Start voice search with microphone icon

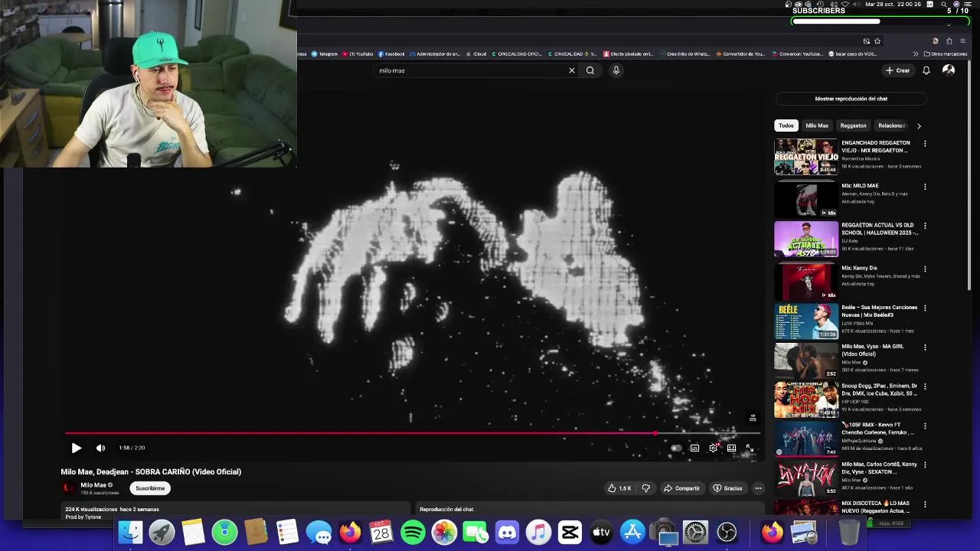616,70
